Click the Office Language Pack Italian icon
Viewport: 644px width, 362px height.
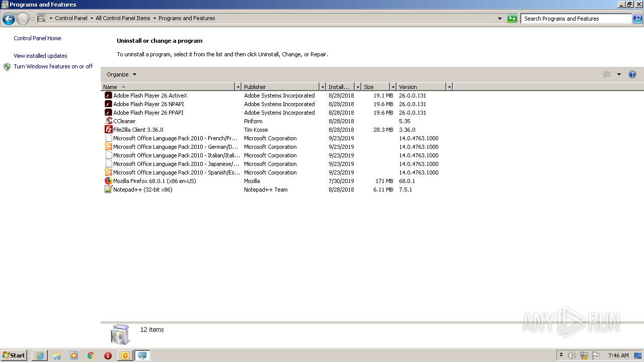click(108, 155)
